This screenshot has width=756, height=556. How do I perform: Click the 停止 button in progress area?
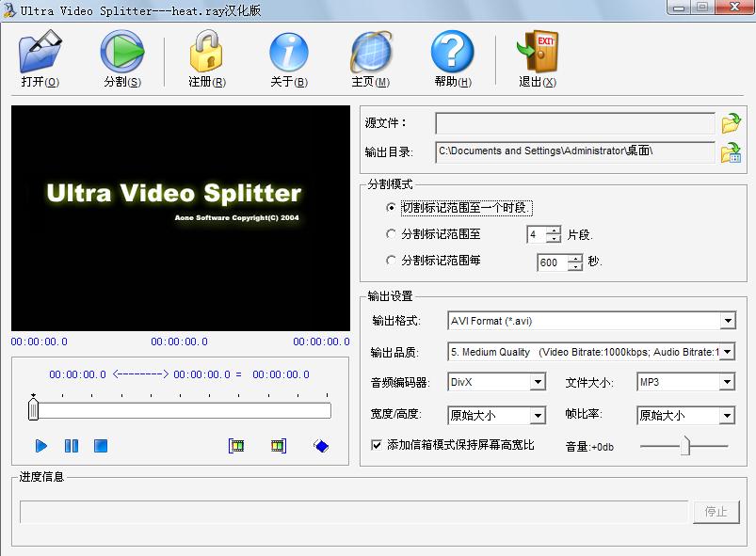click(x=716, y=512)
